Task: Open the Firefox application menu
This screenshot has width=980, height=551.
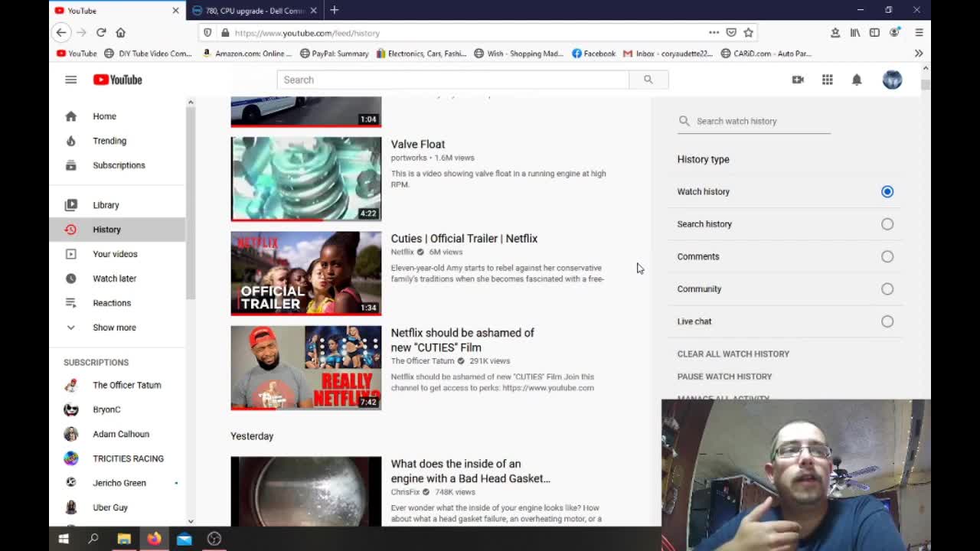Action: 919,32
